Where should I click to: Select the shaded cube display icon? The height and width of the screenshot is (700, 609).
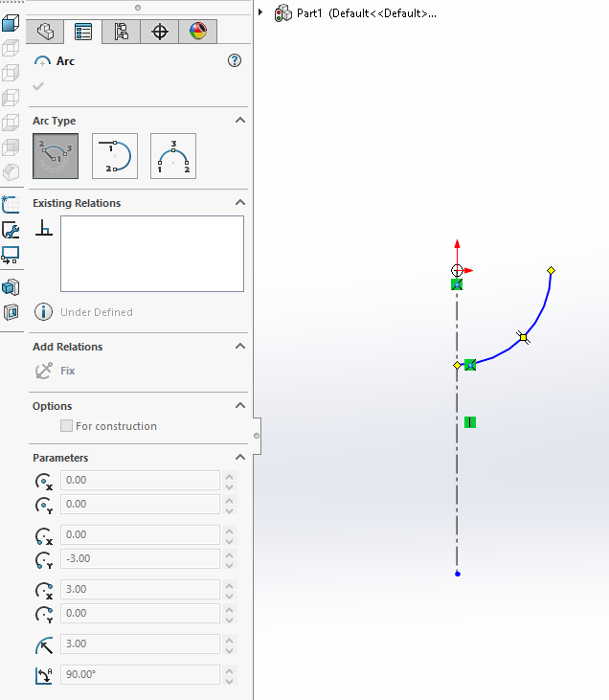[x=11, y=23]
